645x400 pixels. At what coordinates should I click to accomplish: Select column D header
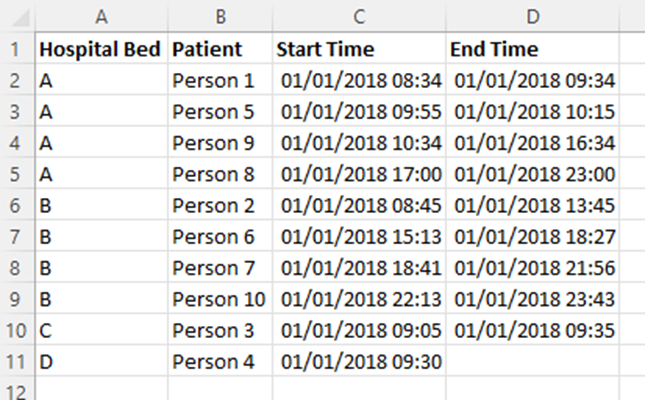(532, 17)
